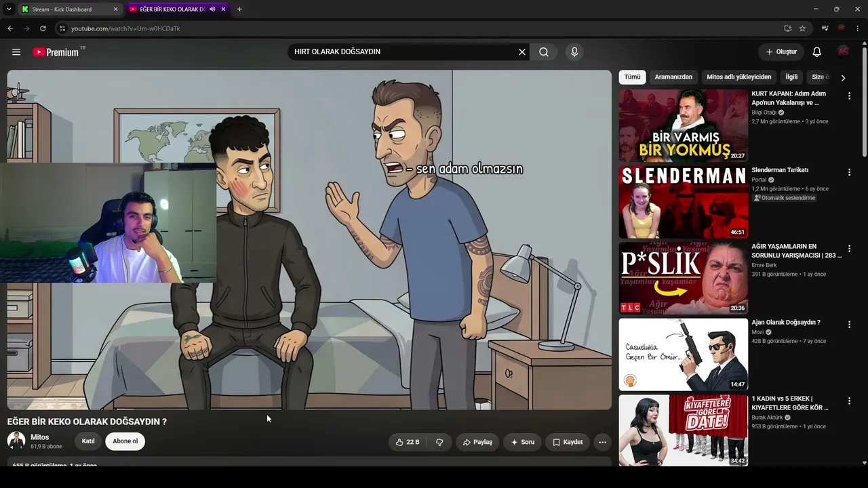
Task: Like the video with 22 B likes
Action: [x=408, y=442]
